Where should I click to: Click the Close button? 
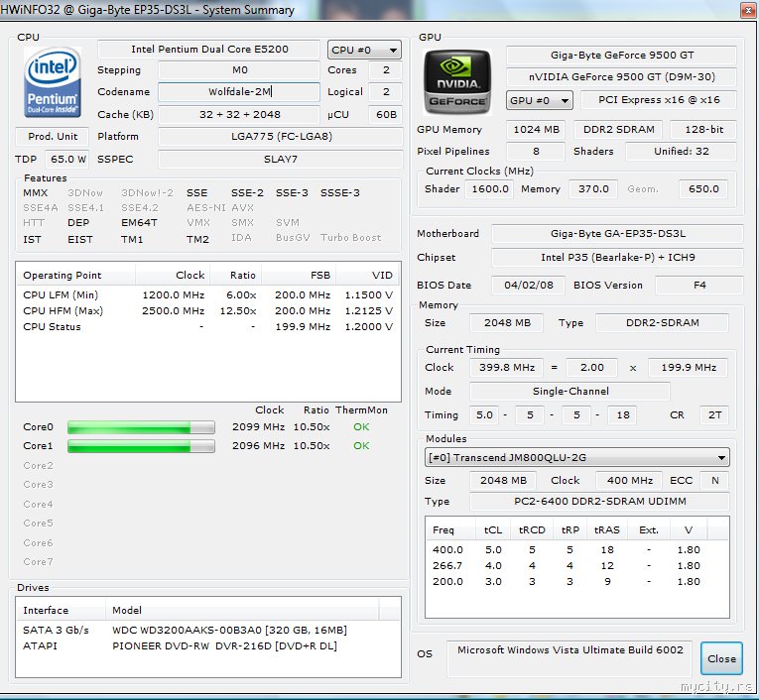[x=721, y=658]
